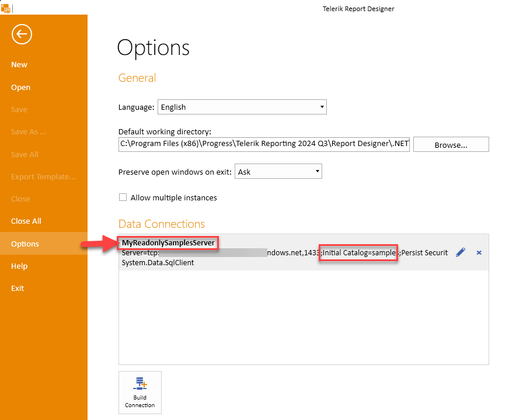Delete the MyReadonlySamplesServer connection with X icon
This screenshot has height=420, width=516.
pos(479,252)
